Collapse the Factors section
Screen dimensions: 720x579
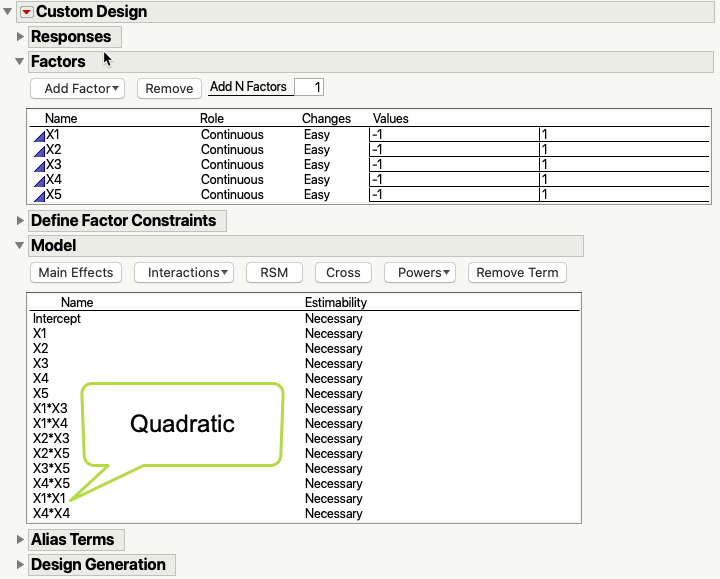point(20,62)
